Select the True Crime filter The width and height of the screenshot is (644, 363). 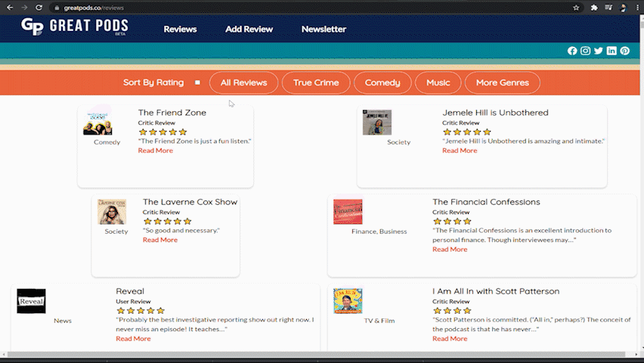[316, 82]
